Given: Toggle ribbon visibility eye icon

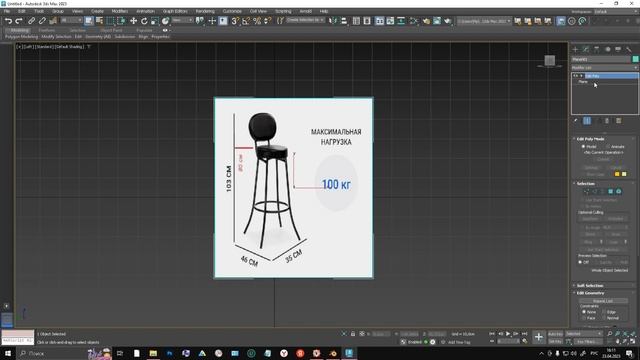Looking at the screenshot, I should point(165,30).
